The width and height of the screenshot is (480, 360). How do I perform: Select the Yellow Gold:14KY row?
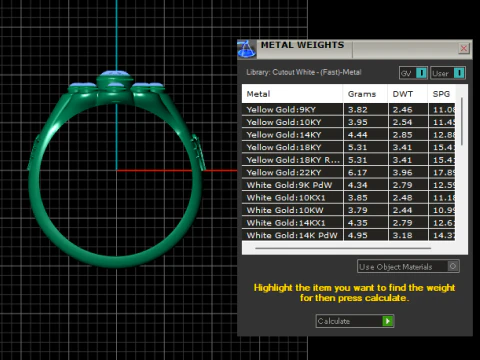click(348, 135)
